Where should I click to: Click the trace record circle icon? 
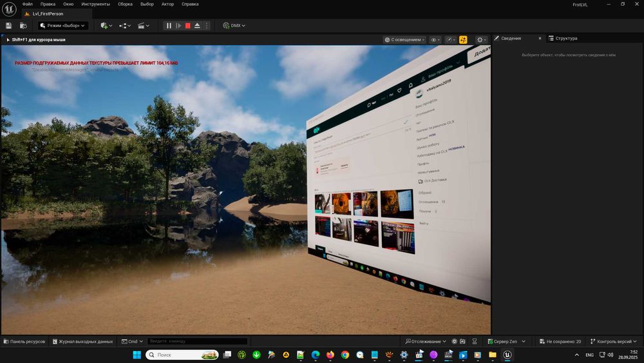(x=454, y=341)
